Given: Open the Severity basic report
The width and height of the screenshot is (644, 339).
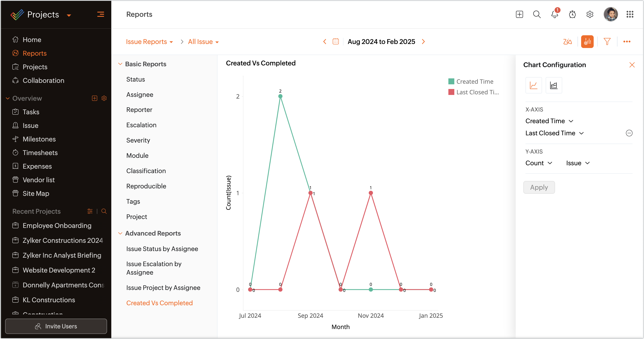Looking at the screenshot, I should 138,140.
